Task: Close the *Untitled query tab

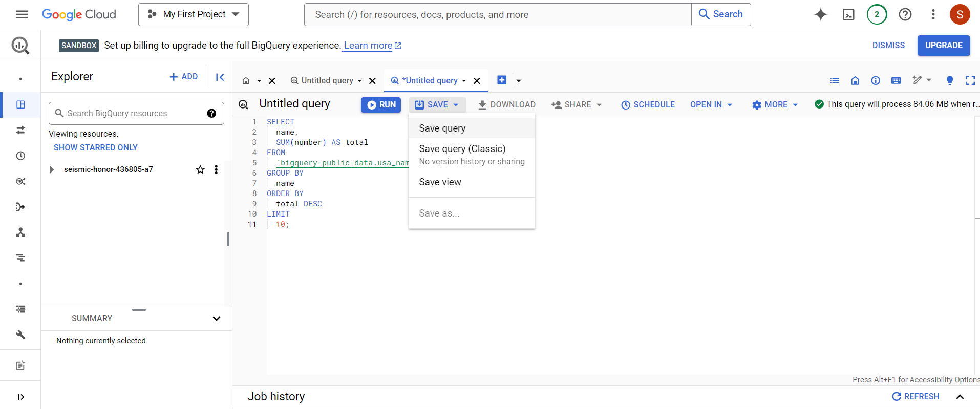Action: 477,81
